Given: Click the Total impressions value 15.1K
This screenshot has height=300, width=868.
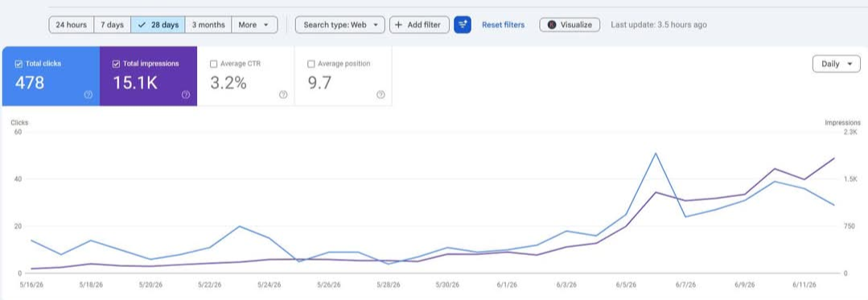Looking at the screenshot, I should tap(135, 83).
